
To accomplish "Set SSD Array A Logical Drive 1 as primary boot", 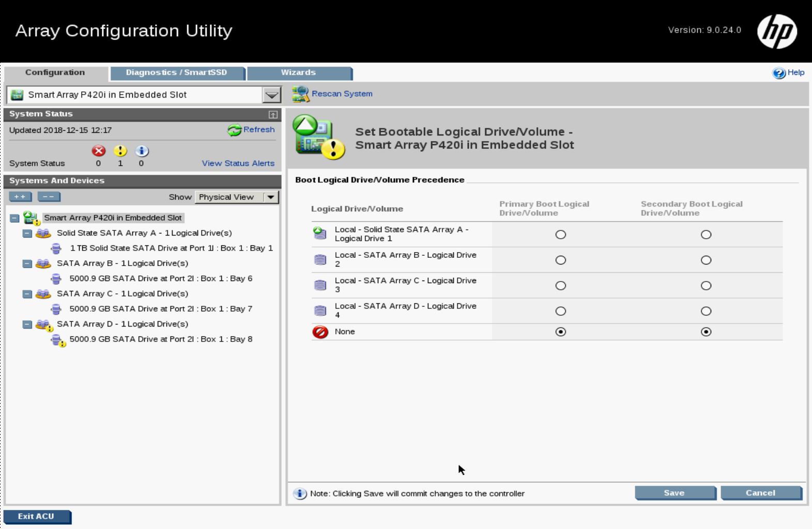I will click(x=560, y=235).
